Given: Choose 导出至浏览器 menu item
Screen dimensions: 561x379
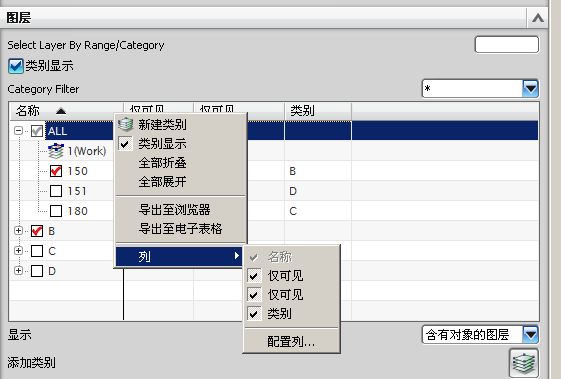Looking at the screenshot, I should [181, 210].
